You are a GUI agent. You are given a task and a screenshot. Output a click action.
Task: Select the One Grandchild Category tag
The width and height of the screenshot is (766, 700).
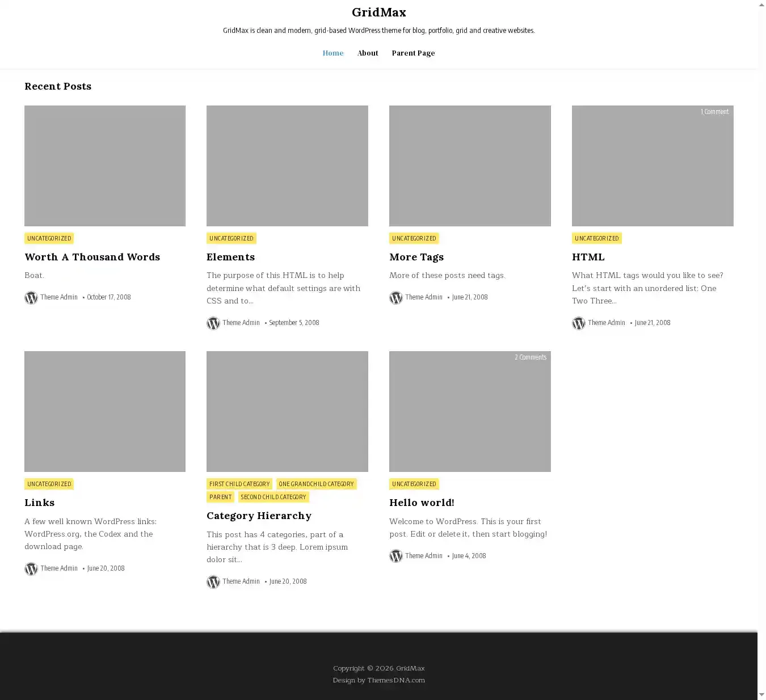(x=316, y=484)
